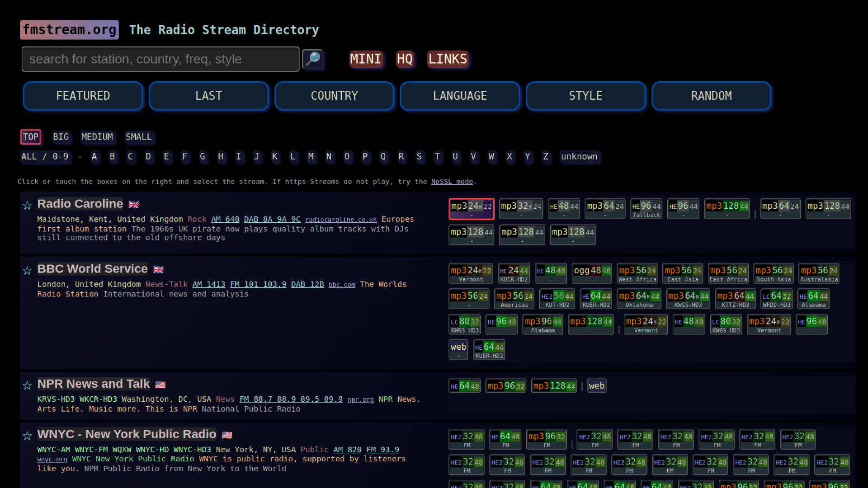Click favorite star next to WNYC
The height and width of the screenshot is (488, 868).
(27, 436)
